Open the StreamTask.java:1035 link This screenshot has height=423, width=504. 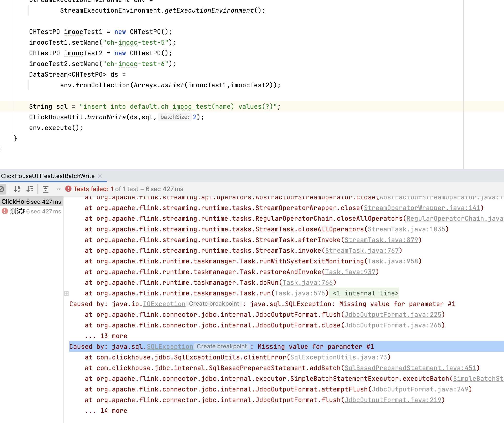point(406,229)
